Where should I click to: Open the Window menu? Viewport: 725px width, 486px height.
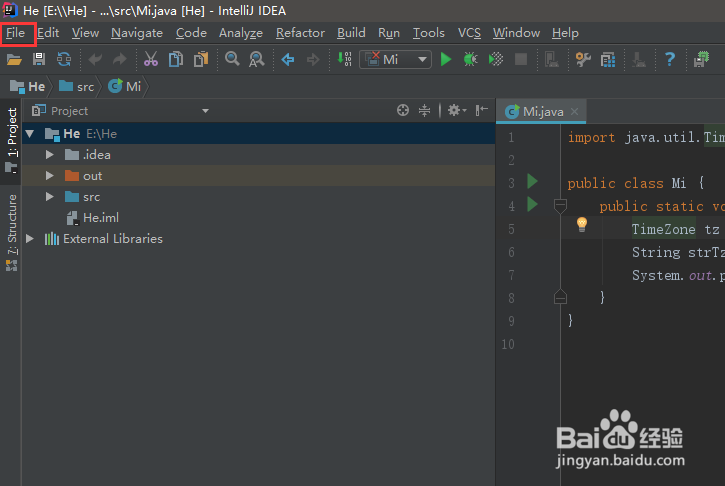(x=516, y=33)
